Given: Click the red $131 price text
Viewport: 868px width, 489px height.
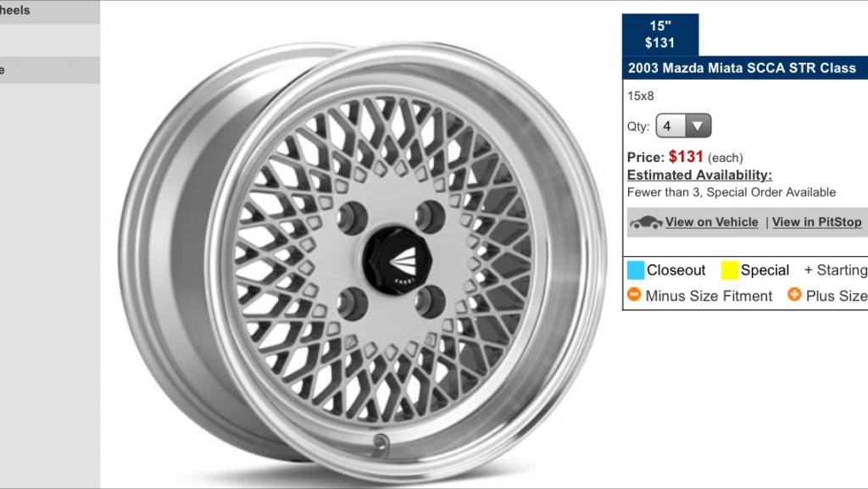Looking at the screenshot, I should (x=686, y=157).
